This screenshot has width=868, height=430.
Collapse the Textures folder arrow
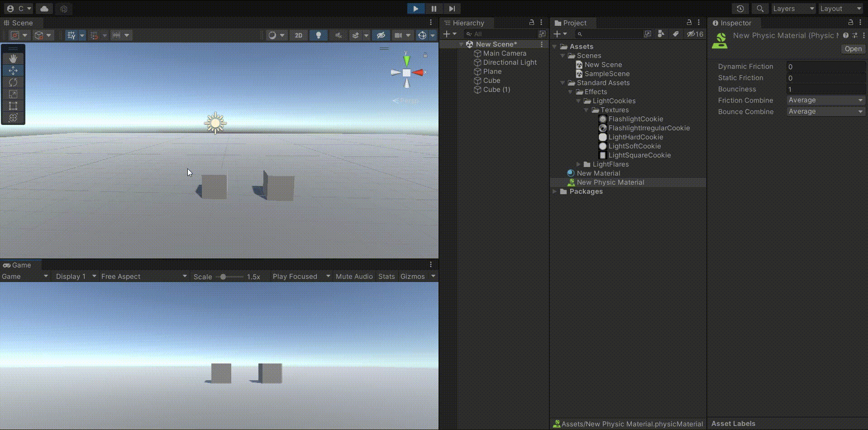tap(586, 110)
